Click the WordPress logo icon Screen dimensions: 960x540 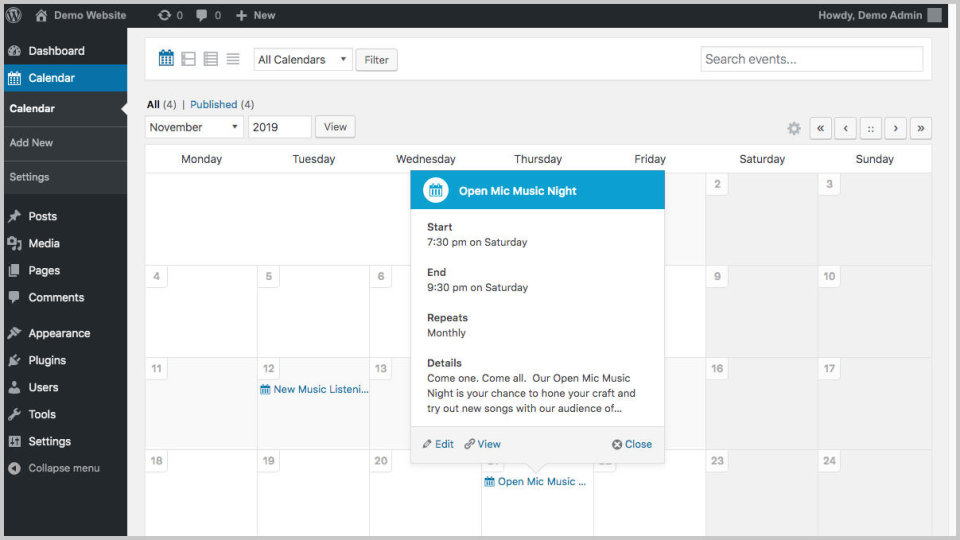14,15
